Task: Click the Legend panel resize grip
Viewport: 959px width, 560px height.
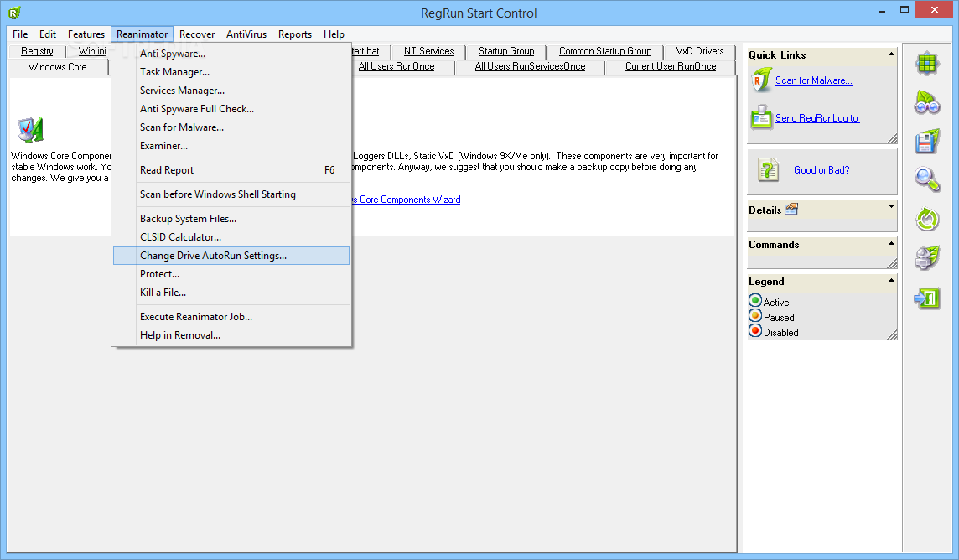Action: [x=892, y=334]
